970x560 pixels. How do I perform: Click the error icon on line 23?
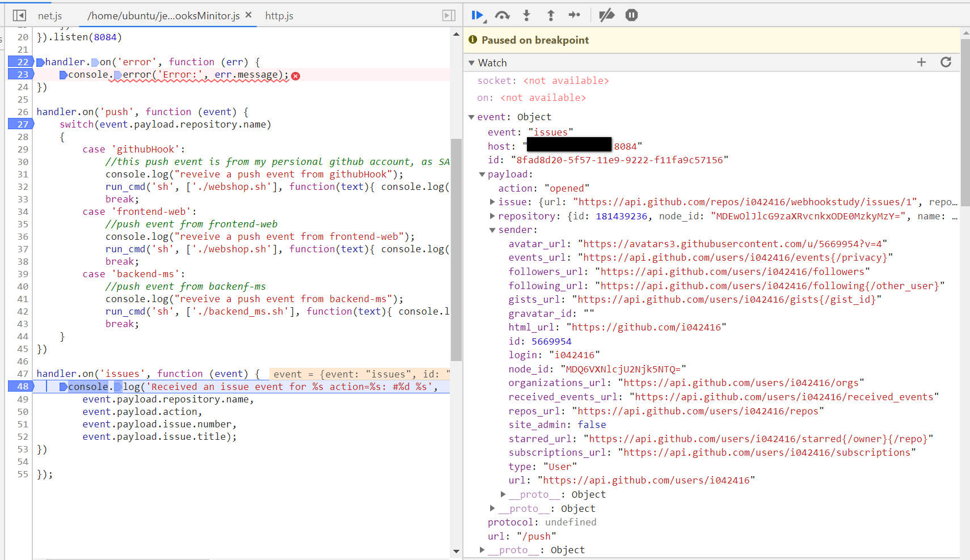click(296, 75)
